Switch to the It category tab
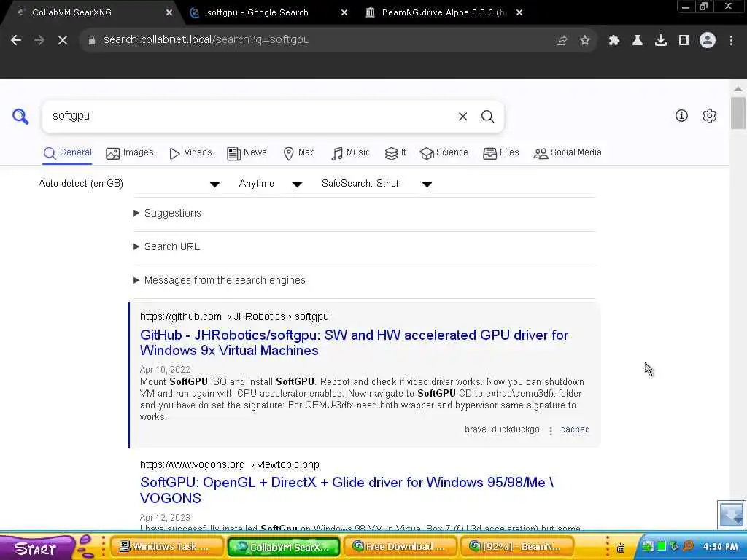 pos(395,153)
